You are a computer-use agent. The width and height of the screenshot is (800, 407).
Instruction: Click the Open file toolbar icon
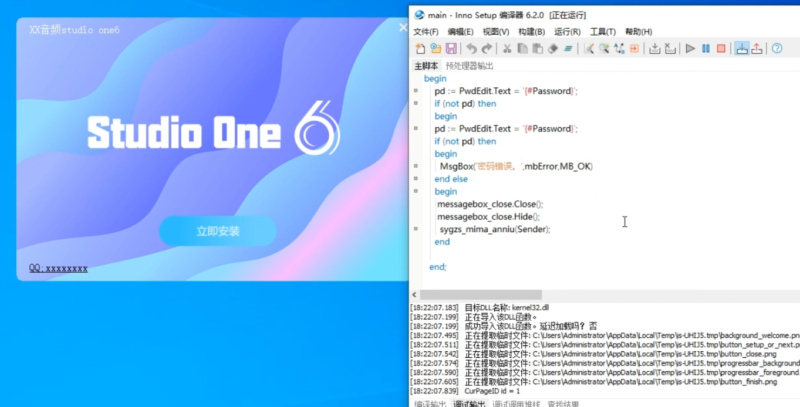436,48
